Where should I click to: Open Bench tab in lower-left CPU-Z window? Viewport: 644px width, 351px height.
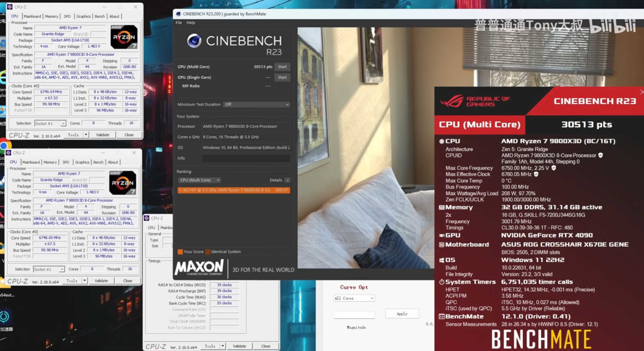coord(98,162)
